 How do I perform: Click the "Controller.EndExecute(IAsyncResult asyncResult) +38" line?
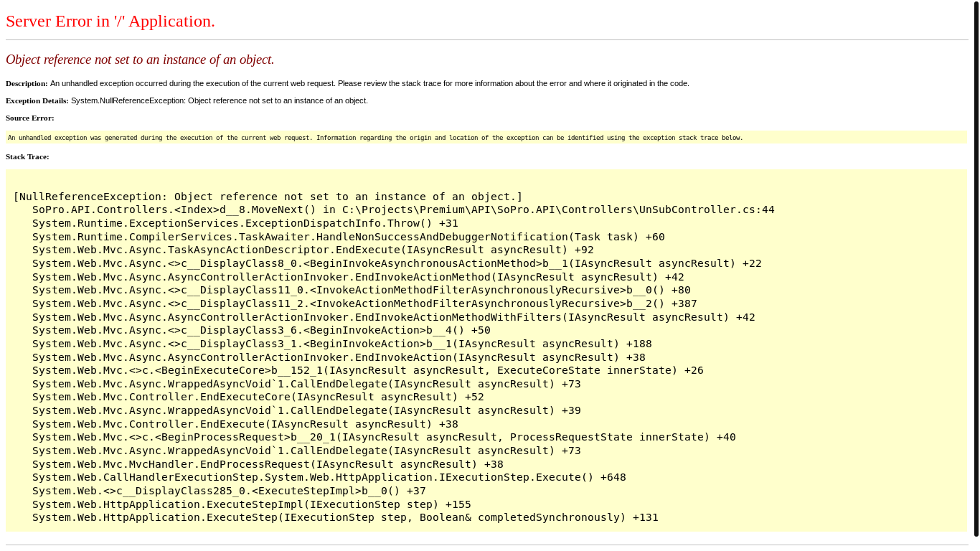pyautogui.click(x=245, y=424)
